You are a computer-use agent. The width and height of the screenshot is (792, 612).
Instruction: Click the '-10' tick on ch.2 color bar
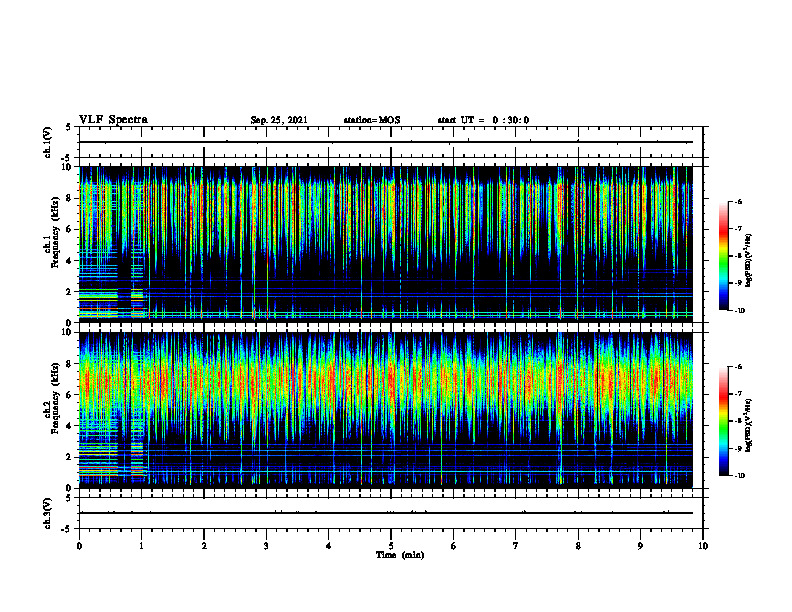point(739,476)
